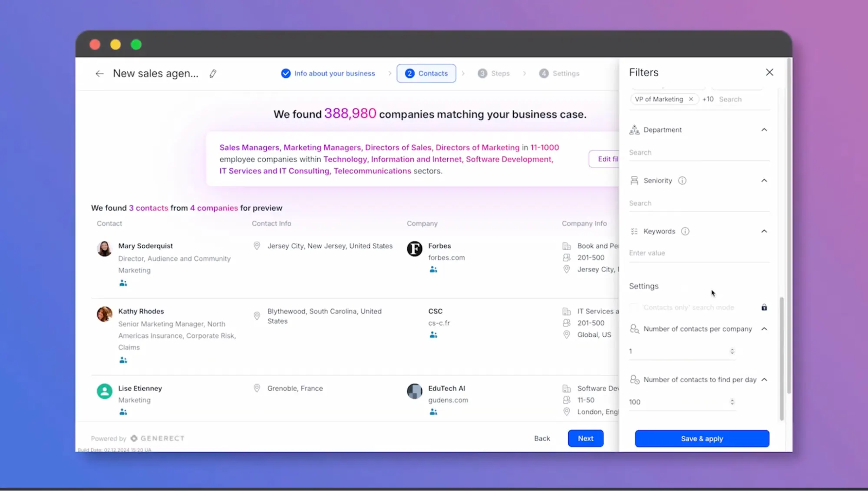Click the lock icon next to search mode
This screenshot has height=491, width=868.
(764, 307)
